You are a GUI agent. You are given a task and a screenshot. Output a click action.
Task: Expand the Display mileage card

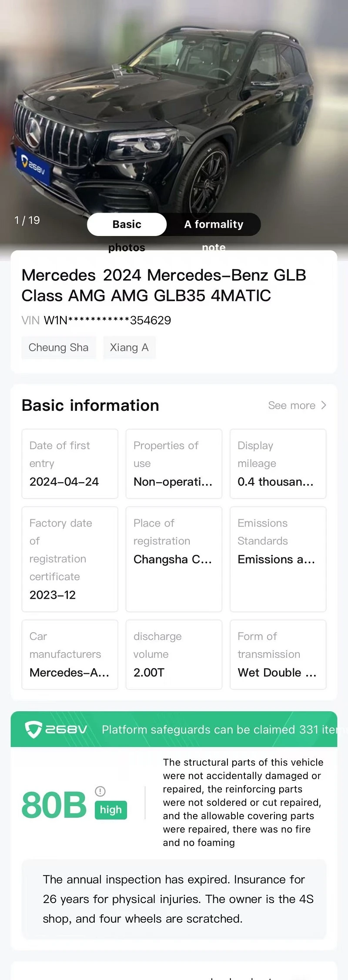(278, 464)
